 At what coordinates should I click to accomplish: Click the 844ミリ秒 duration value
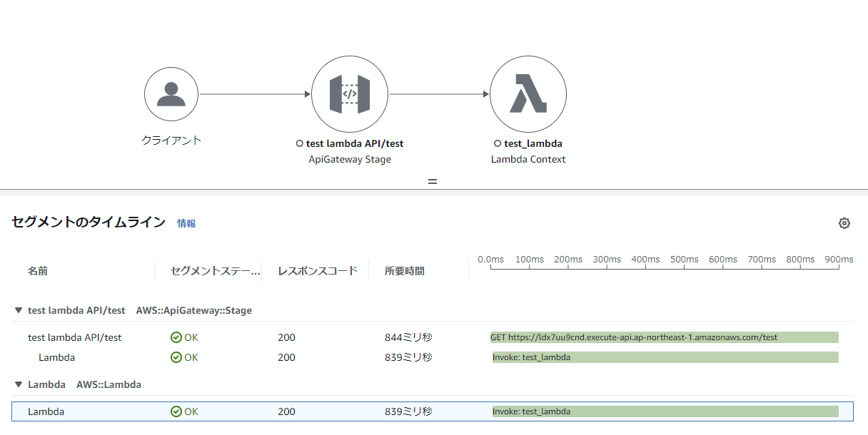408,337
